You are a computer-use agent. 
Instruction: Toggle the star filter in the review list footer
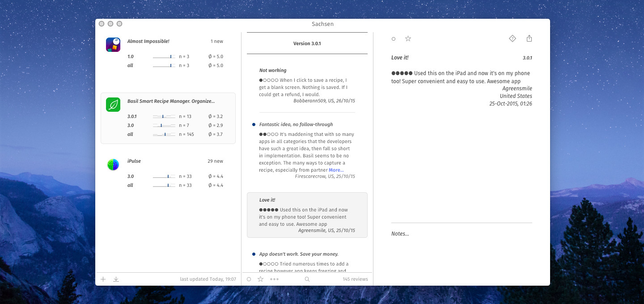261,279
